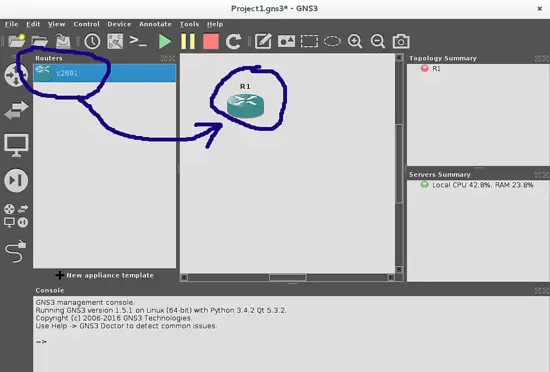Open the Edit menu
The height and width of the screenshot is (372, 550).
click(33, 24)
